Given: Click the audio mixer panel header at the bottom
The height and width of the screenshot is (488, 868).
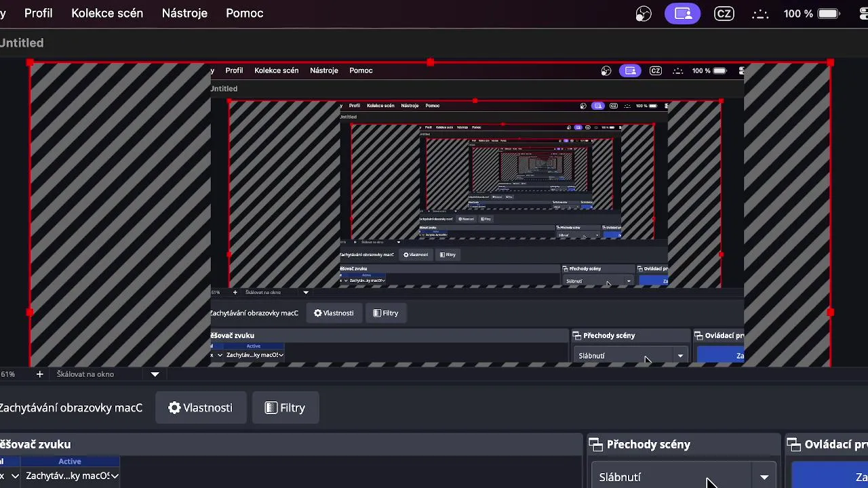Looking at the screenshot, I should 290,445.
